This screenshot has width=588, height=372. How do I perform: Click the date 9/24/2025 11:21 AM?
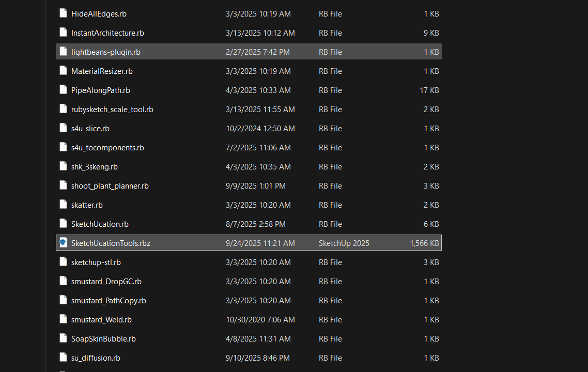pos(260,243)
